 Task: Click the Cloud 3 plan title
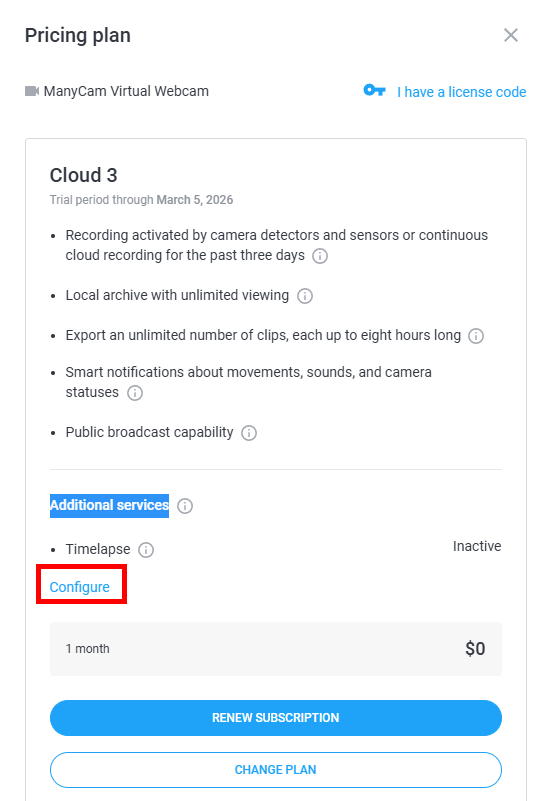[83, 175]
